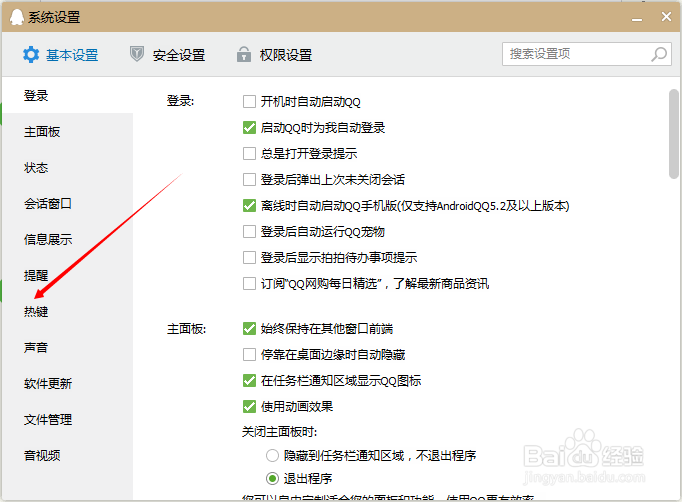Minimize the 系统设置 window
The width and height of the screenshot is (682, 502).
[637, 18]
